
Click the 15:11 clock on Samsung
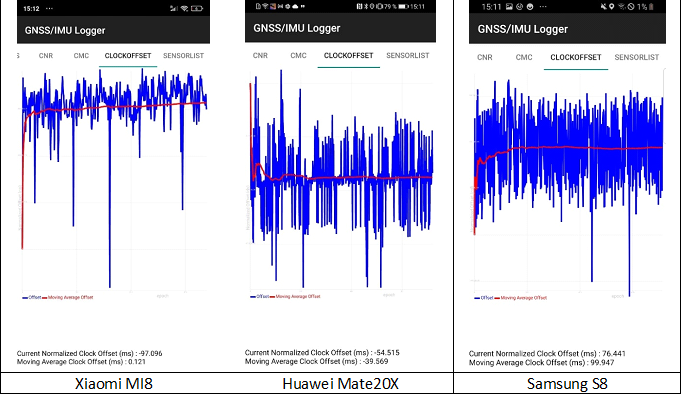pyautogui.click(x=491, y=7)
